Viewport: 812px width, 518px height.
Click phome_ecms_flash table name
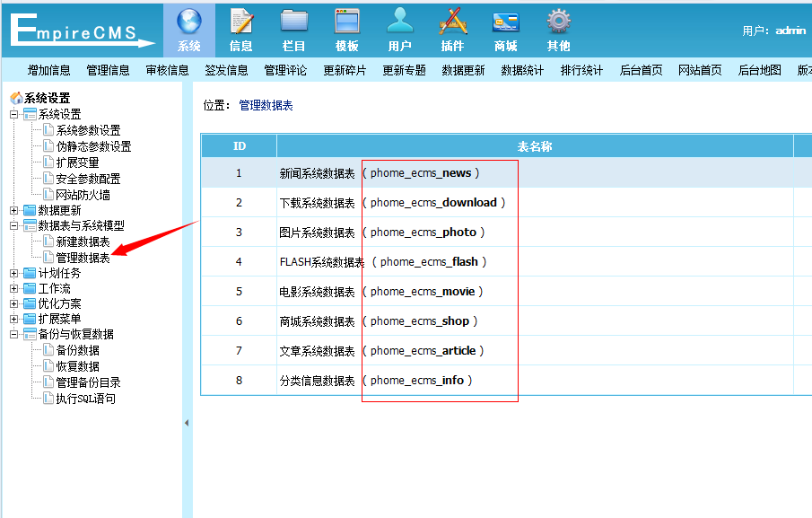429,261
